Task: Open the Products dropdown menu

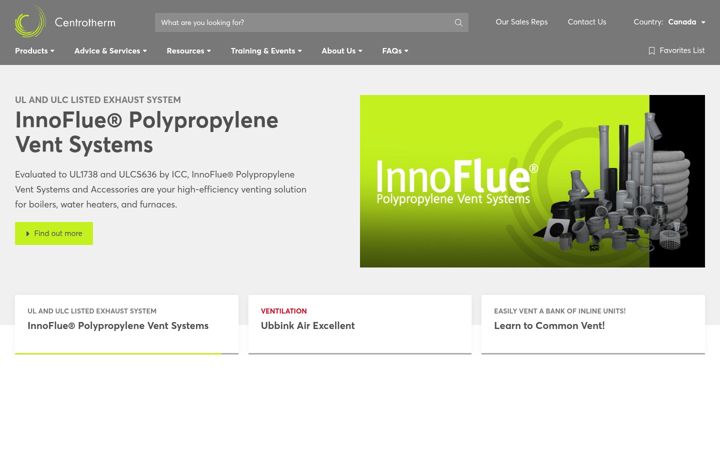Action: coord(34,51)
